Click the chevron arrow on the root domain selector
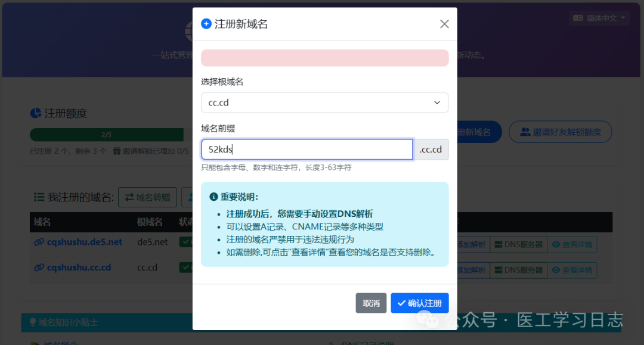 [438, 102]
